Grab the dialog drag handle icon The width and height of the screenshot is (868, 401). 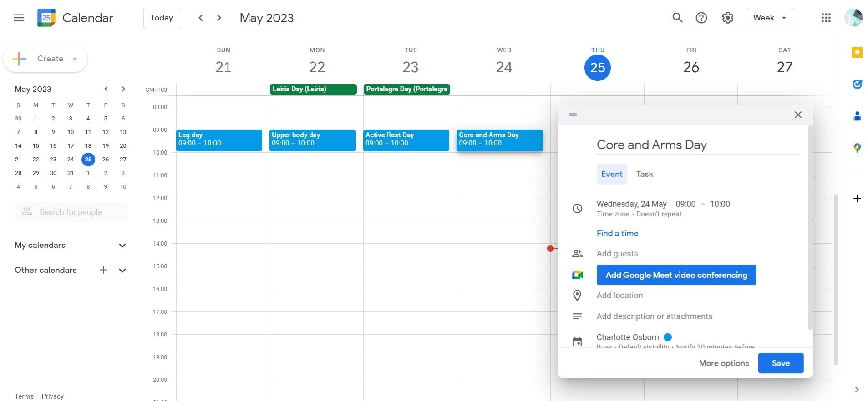tap(573, 115)
